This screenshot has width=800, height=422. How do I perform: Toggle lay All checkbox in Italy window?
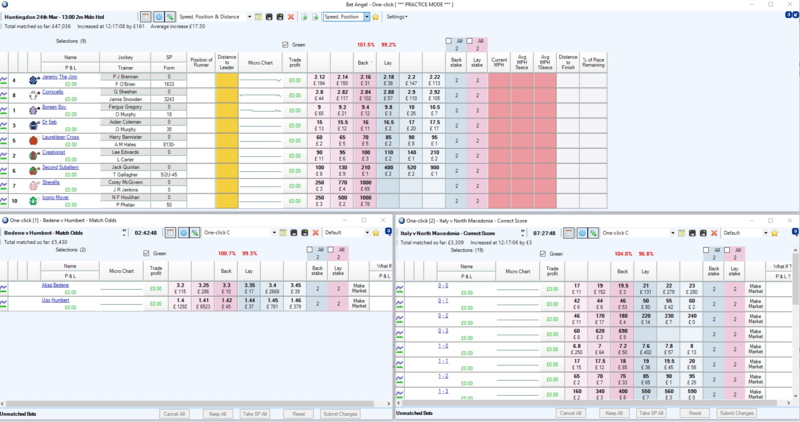(727, 250)
